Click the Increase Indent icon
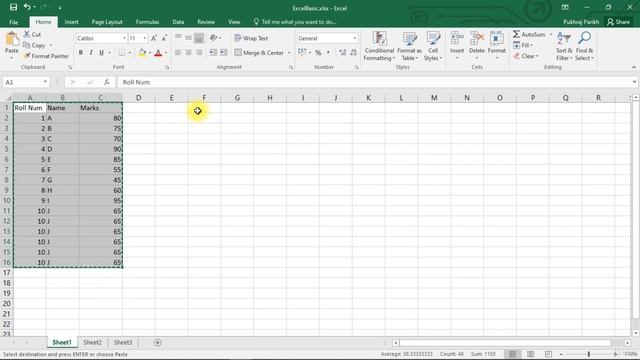This screenshot has width=640, height=360. 224,53
